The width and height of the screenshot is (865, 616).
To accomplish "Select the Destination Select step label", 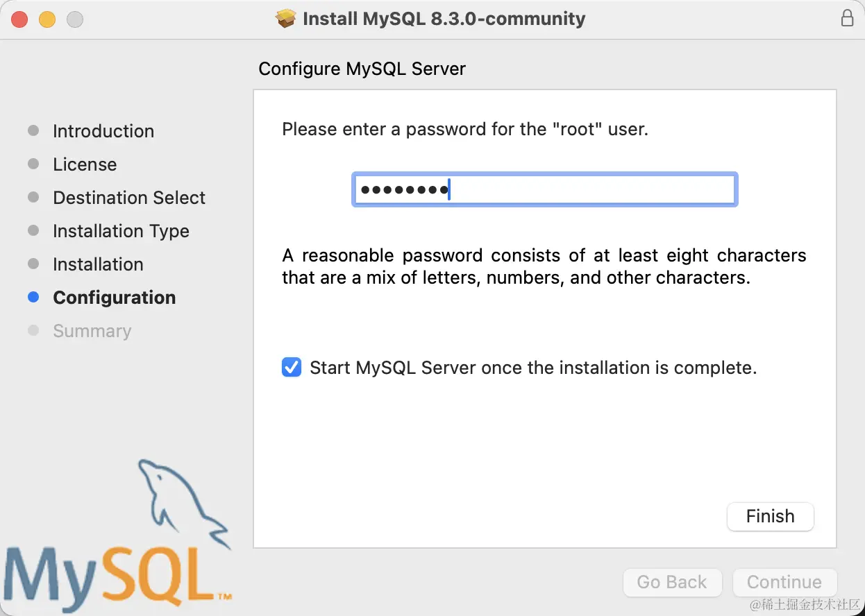I will click(x=129, y=198).
